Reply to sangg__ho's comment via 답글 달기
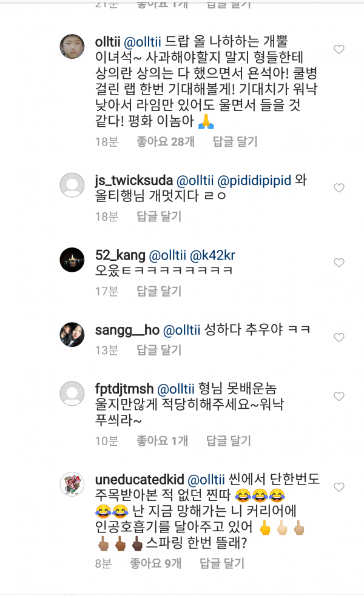Screen dimensions: 364x598 coord(159,350)
